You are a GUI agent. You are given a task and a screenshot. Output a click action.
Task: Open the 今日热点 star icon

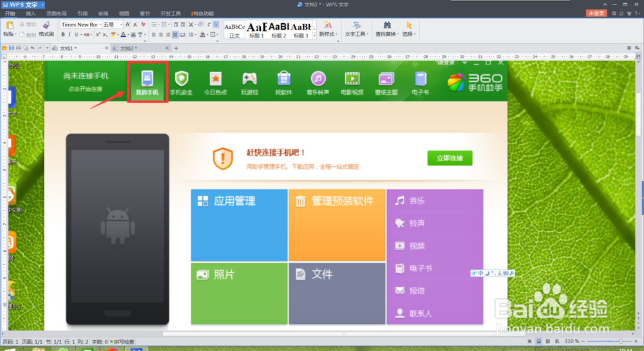215,78
